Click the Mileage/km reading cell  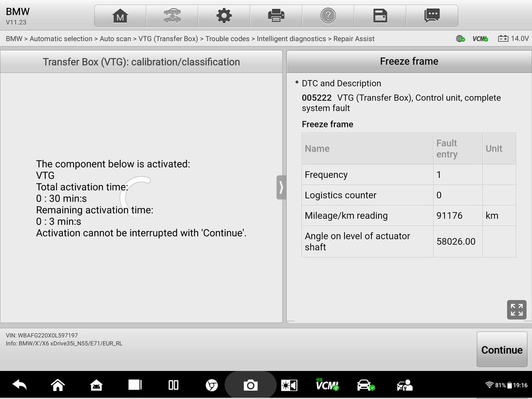[x=368, y=216]
